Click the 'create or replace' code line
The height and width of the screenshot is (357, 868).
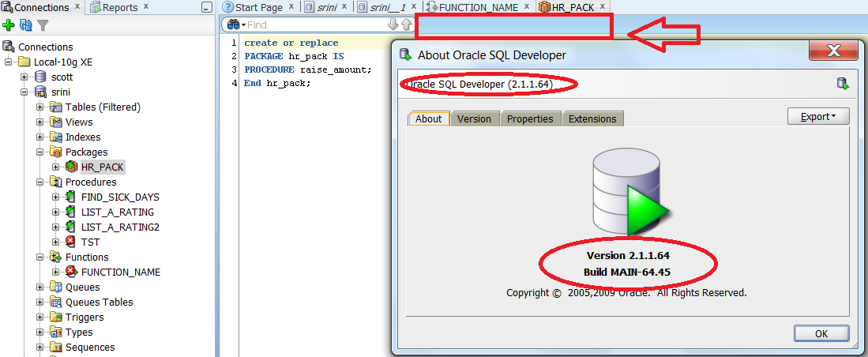291,43
